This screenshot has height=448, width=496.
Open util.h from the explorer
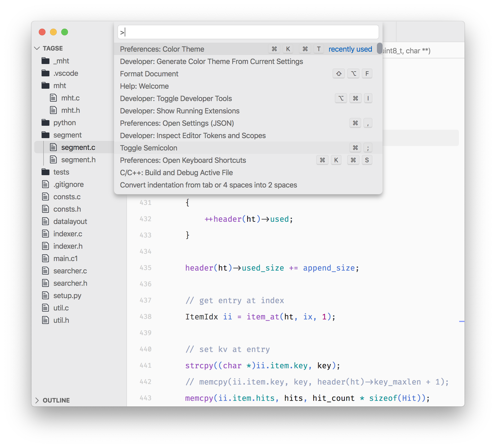point(61,320)
